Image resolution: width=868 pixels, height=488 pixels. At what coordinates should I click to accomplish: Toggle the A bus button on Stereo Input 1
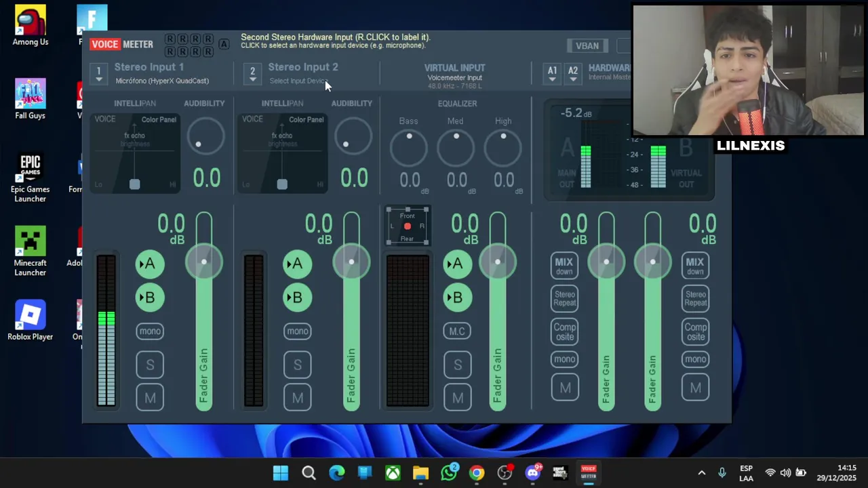(149, 264)
